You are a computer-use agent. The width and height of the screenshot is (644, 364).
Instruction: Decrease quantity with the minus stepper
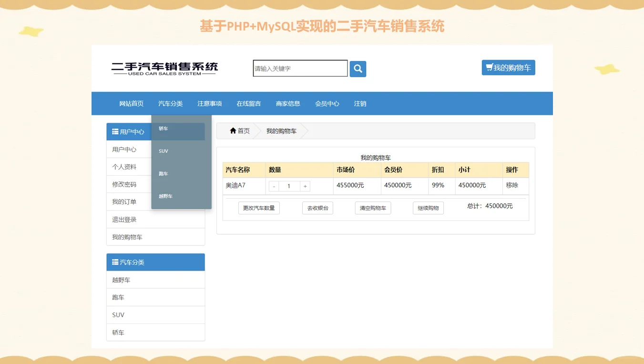[x=273, y=186]
